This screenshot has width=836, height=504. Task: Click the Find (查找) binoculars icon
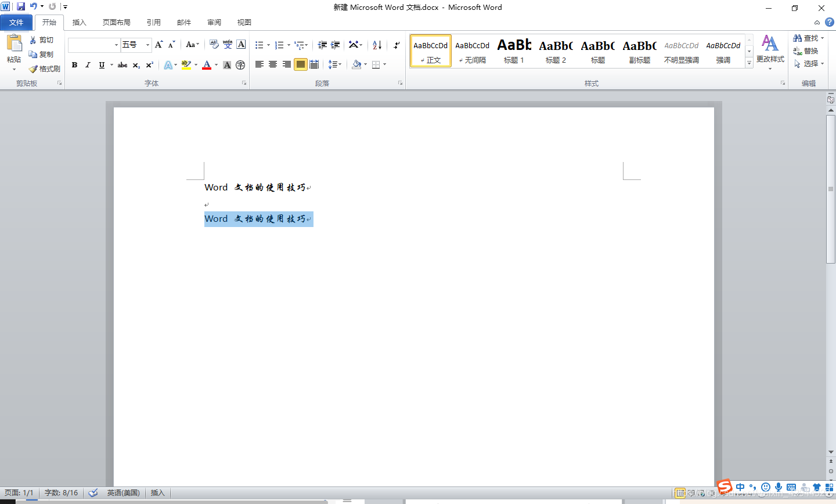[798, 38]
